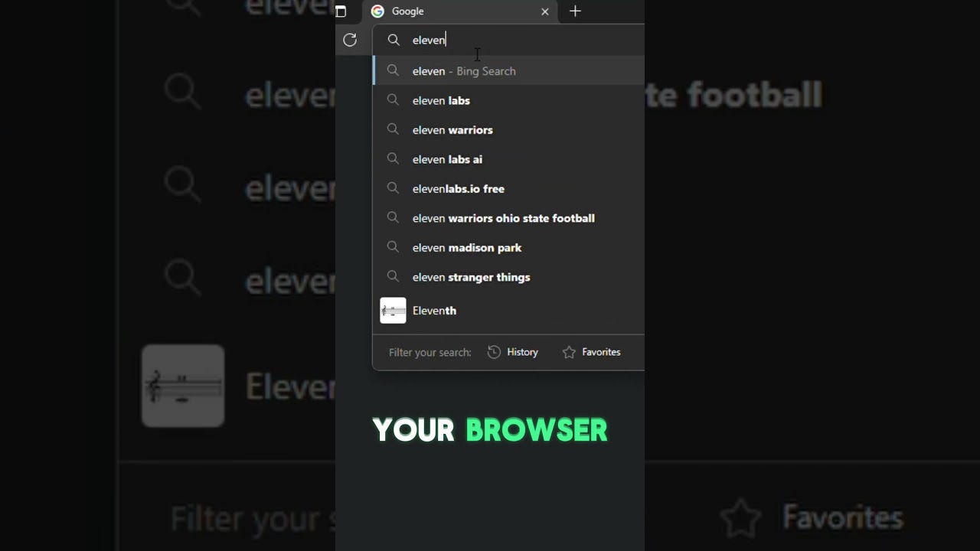Image resolution: width=980 pixels, height=551 pixels.
Task: Click search icon beside 'eleven labs'
Action: tap(393, 100)
